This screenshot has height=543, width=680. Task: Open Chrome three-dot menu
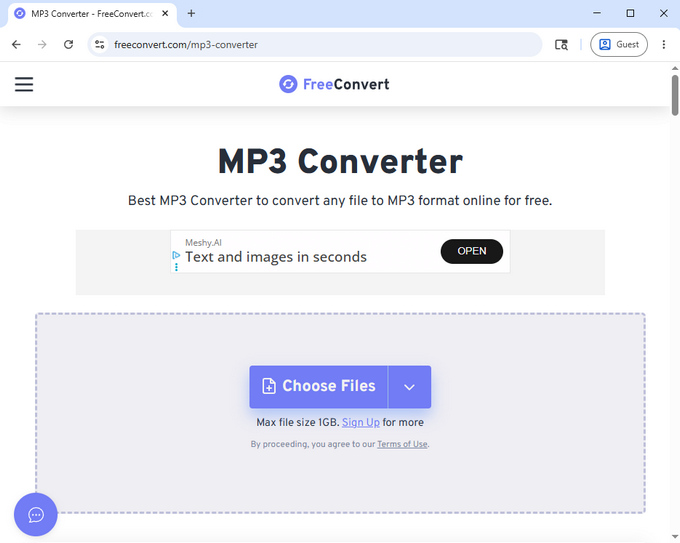(664, 44)
